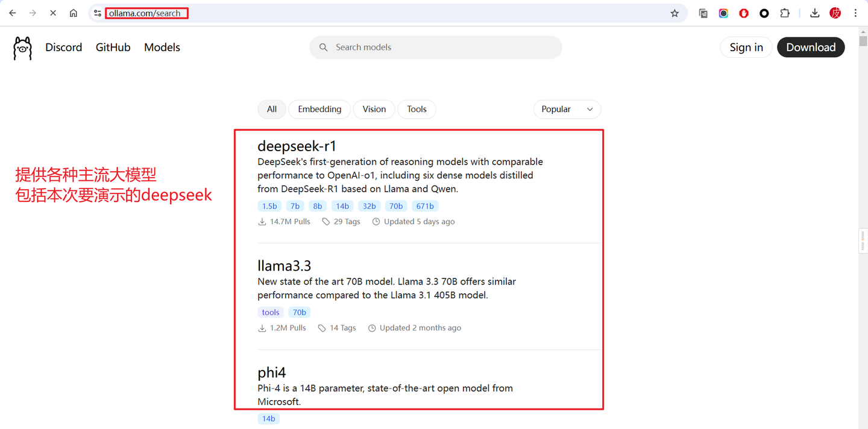Open the colorful screenshot extension icon
868x429 pixels.
click(723, 13)
